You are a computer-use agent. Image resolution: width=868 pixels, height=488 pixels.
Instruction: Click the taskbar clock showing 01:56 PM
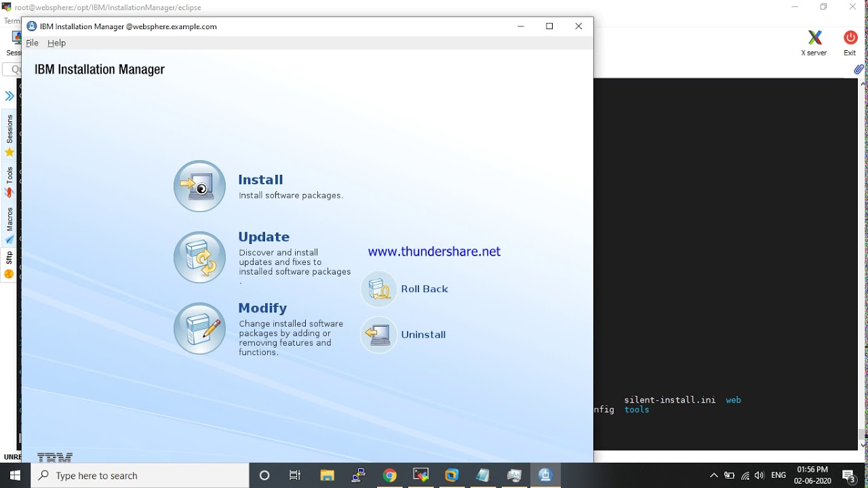(812, 475)
